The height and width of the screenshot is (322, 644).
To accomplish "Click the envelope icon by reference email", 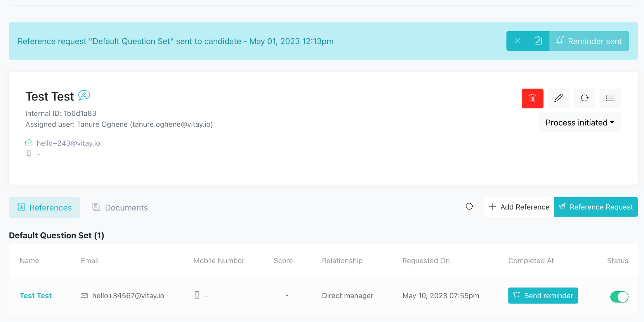I will coord(84,296).
